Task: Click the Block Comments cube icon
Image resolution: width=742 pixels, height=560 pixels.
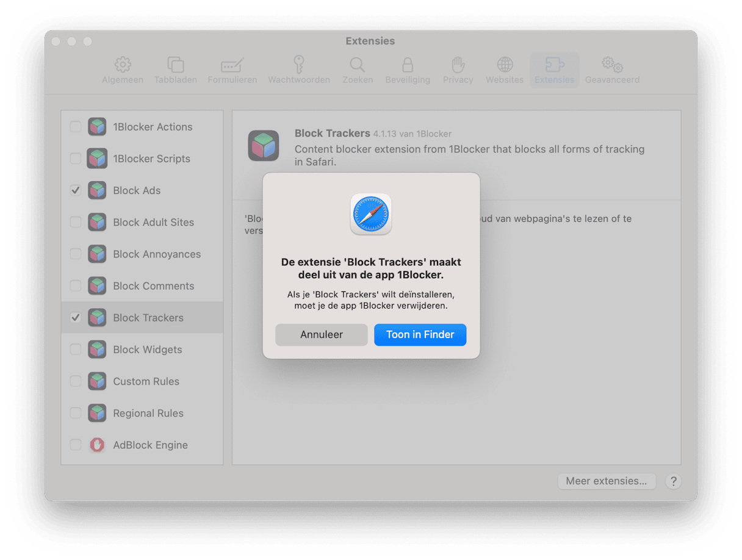Action: click(x=97, y=285)
